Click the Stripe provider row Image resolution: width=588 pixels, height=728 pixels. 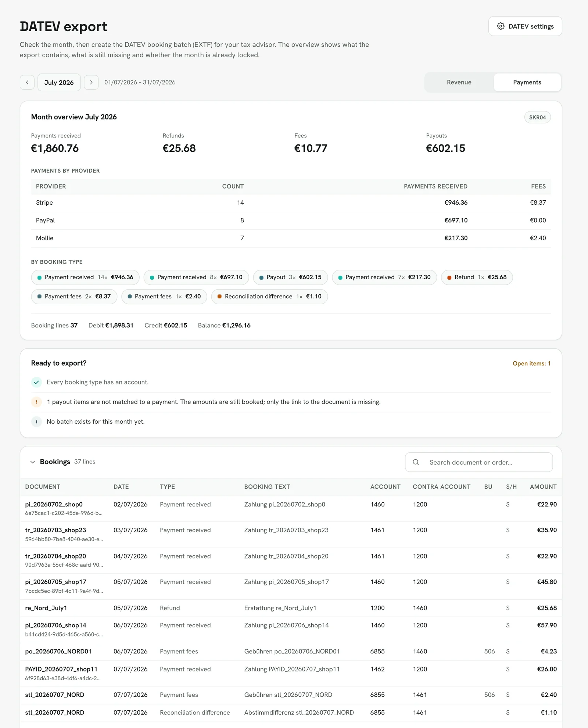pyautogui.click(x=291, y=203)
